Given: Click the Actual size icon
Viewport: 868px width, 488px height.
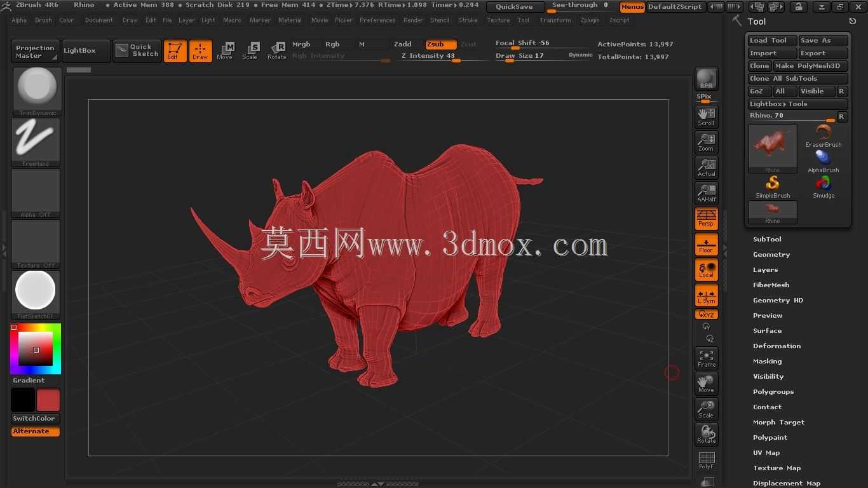Looking at the screenshot, I should click(707, 167).
